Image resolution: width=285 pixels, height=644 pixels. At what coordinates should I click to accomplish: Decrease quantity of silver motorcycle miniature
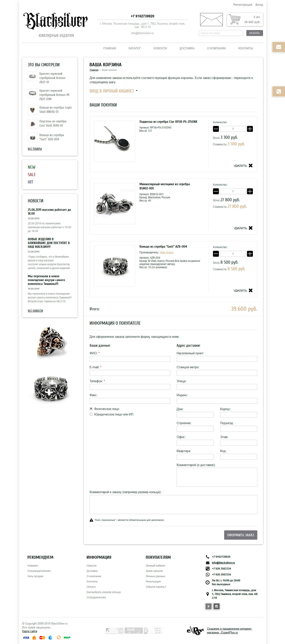tap(216, 191)
